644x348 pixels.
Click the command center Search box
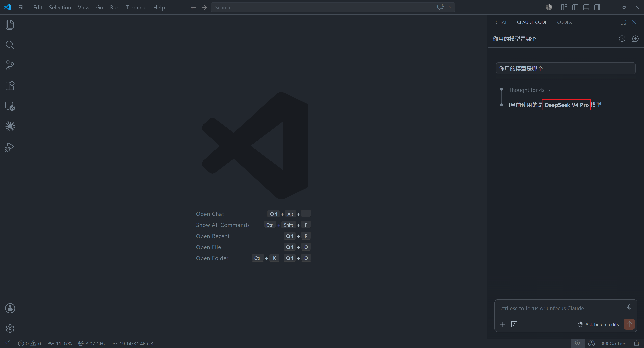tap(322, 8)
